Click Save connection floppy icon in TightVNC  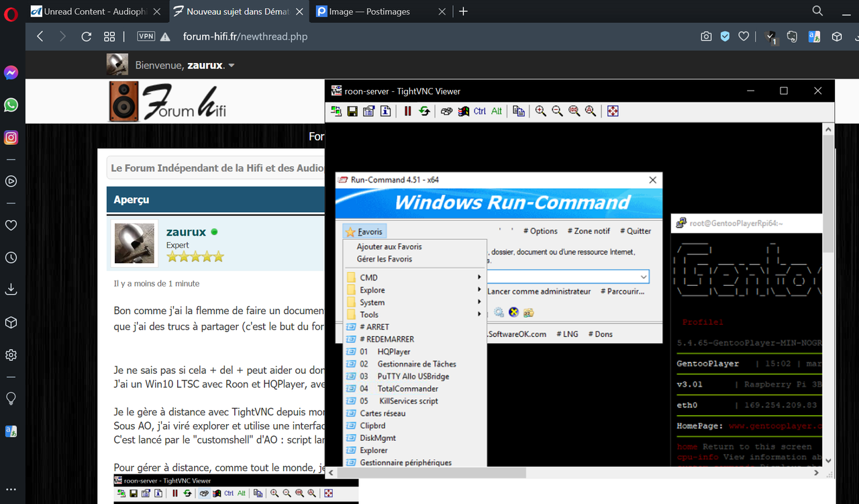click(x=352, y=111)
